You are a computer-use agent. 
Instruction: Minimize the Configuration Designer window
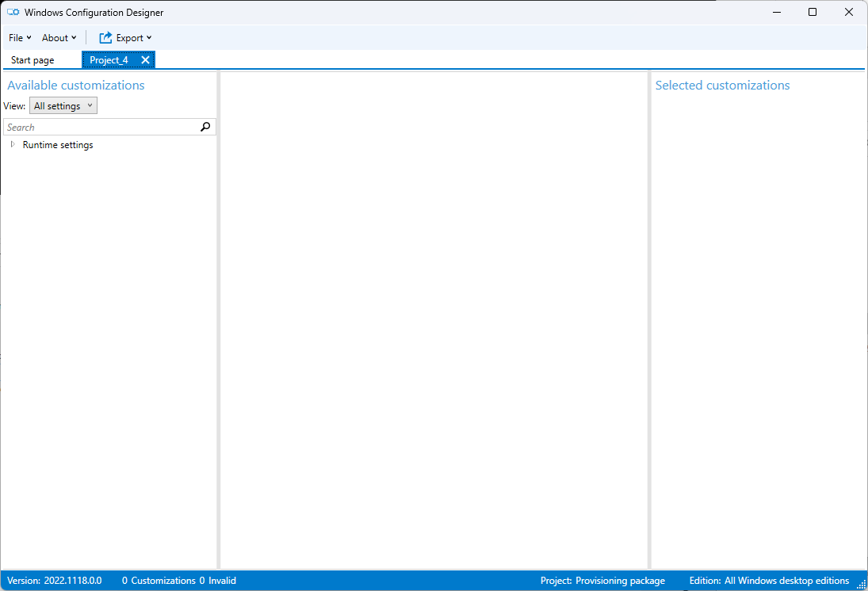[776, 13]
